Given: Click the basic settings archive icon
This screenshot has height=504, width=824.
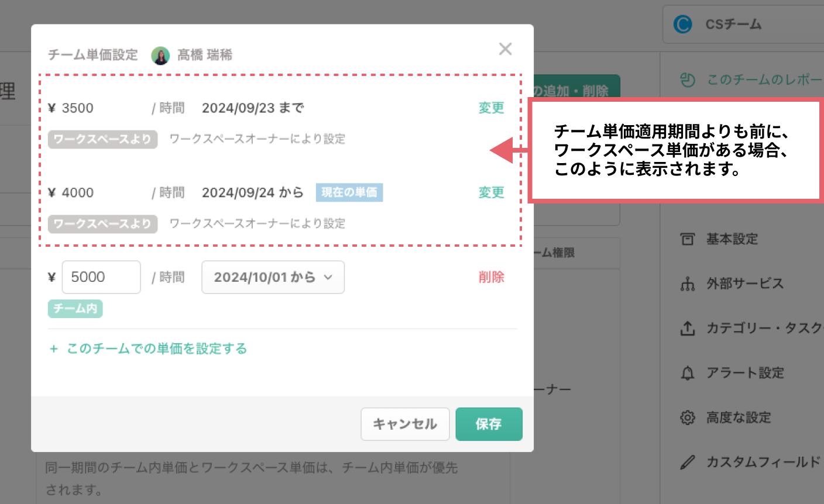Looking at the screenshot, I should 688,239.
